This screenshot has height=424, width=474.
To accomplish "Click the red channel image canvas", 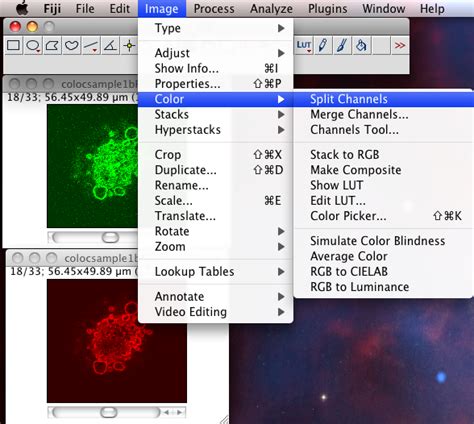I will coord(117,341).
